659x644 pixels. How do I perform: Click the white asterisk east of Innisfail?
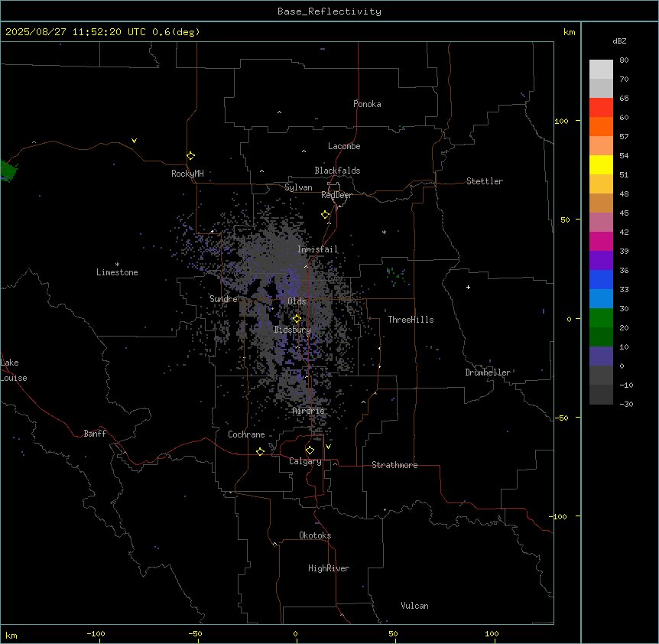384,232
